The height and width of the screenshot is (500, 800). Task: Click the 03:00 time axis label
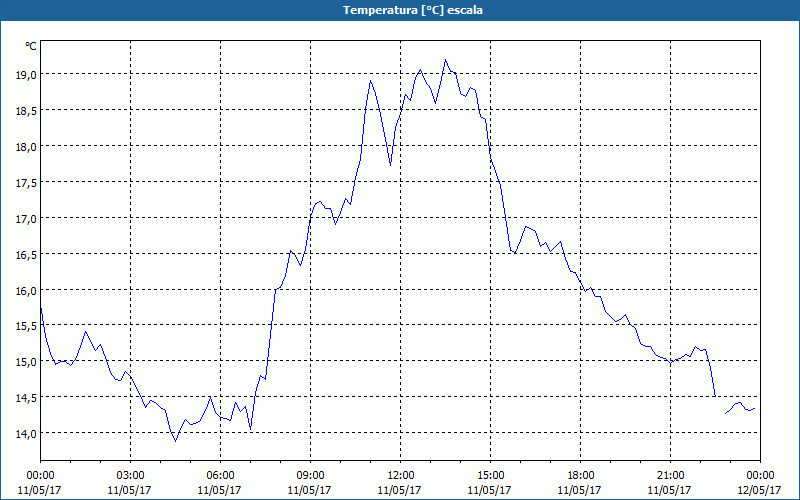point(130,476)
